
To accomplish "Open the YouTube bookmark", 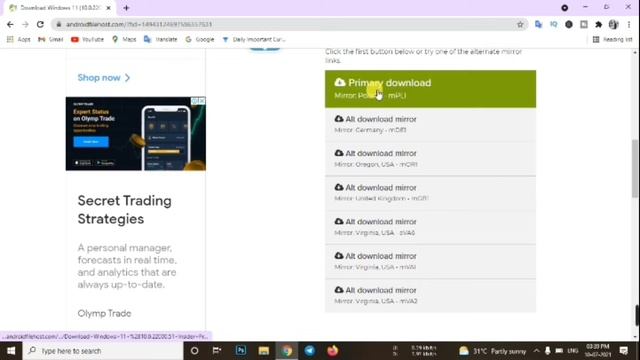I will [x=87, y=39].
